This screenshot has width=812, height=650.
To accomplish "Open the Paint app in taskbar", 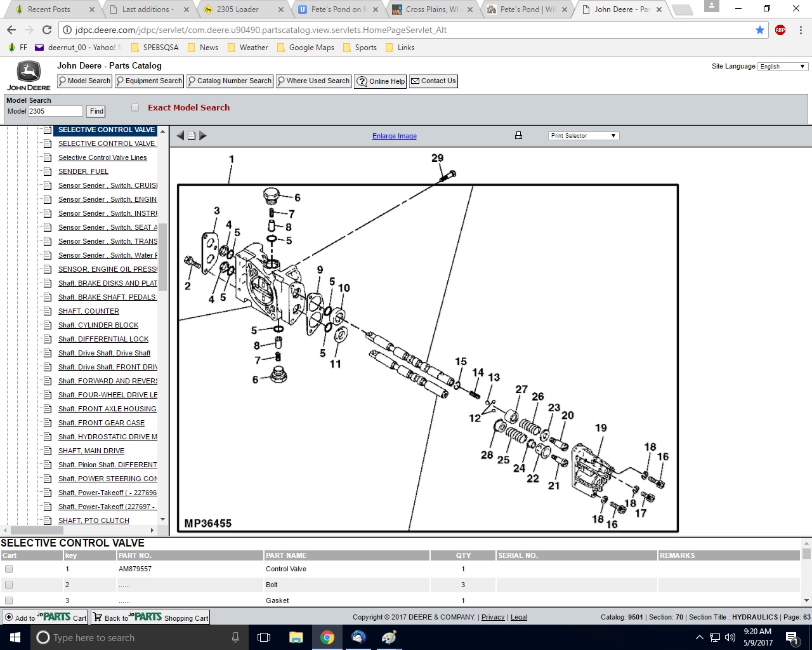I will click(x=390, y=637).
